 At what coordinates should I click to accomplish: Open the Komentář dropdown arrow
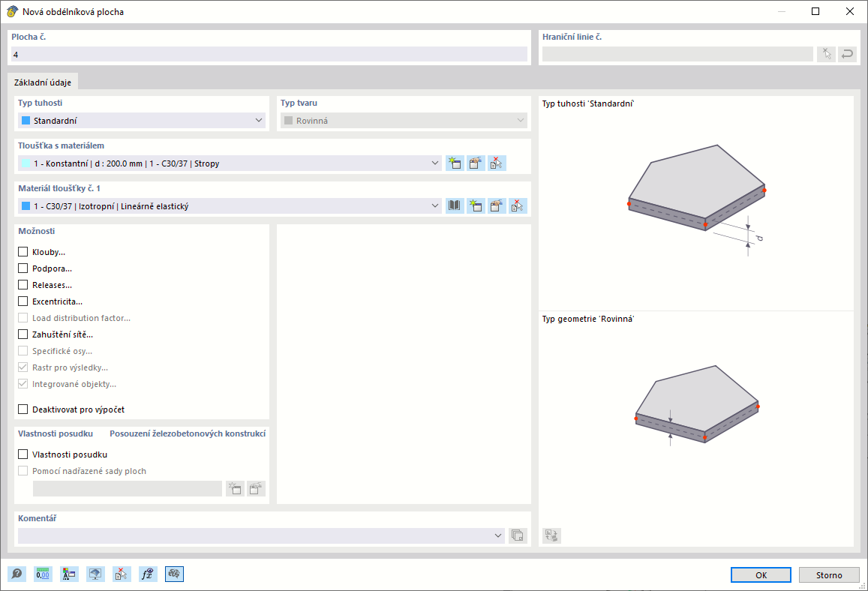497,535
